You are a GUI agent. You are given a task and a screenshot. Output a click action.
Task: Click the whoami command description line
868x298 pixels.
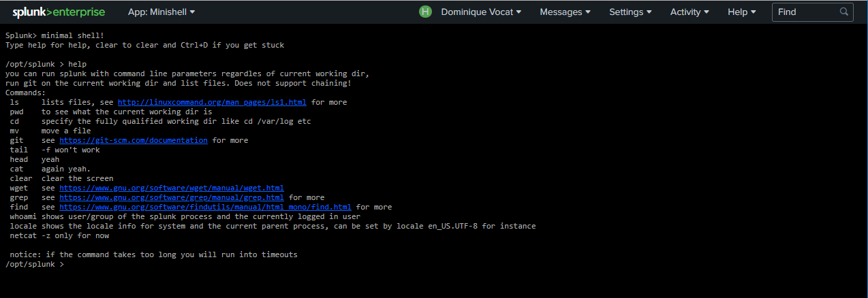pos(185,216)
